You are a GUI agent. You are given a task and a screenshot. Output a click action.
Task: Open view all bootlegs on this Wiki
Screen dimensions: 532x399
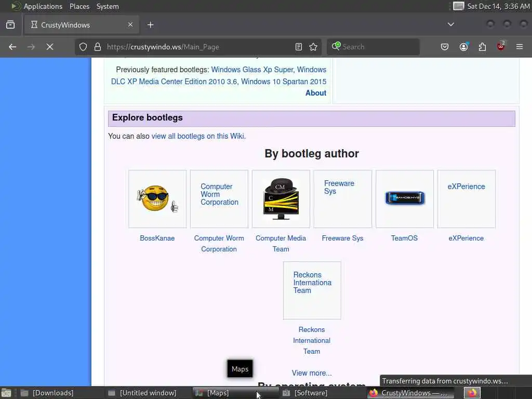click(x=198, y=136)
